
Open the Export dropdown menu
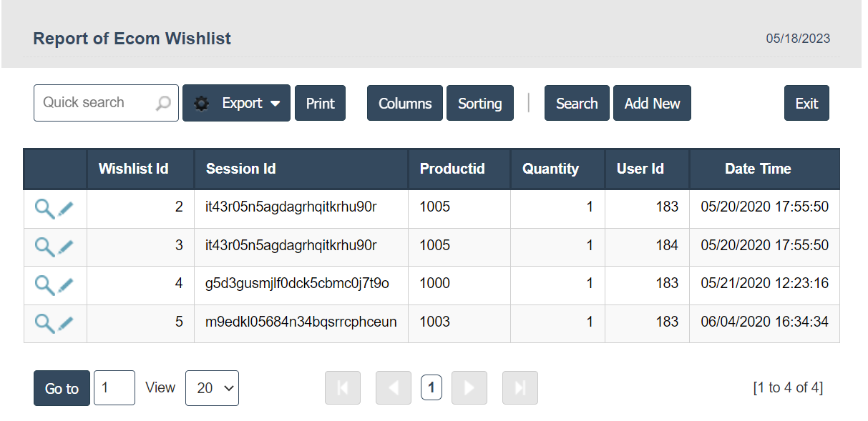tap(236, 103)
